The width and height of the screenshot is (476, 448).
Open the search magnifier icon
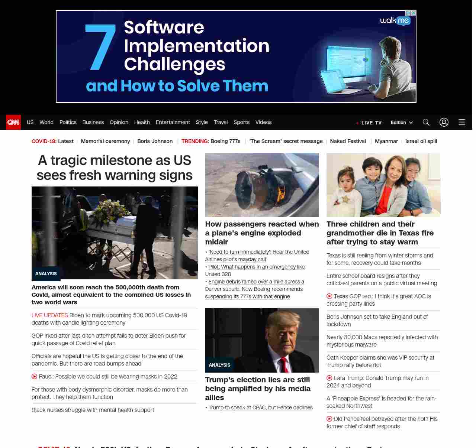(x=426, y=122)
